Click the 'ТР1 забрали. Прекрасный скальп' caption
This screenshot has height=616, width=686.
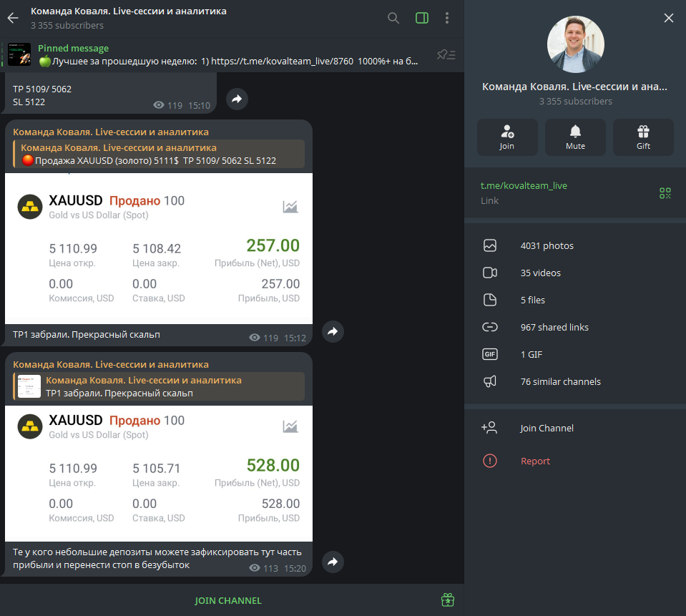pos(87,335)
